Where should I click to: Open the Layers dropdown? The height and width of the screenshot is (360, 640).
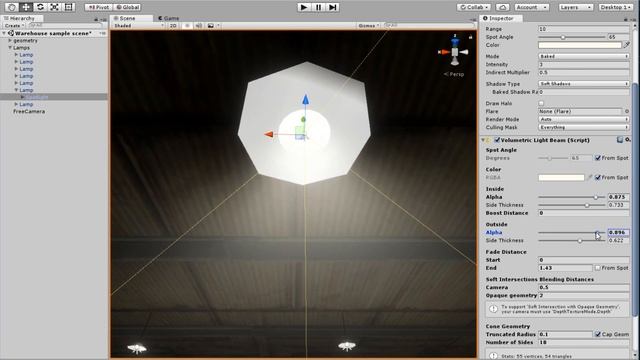(x=576, y=7)
